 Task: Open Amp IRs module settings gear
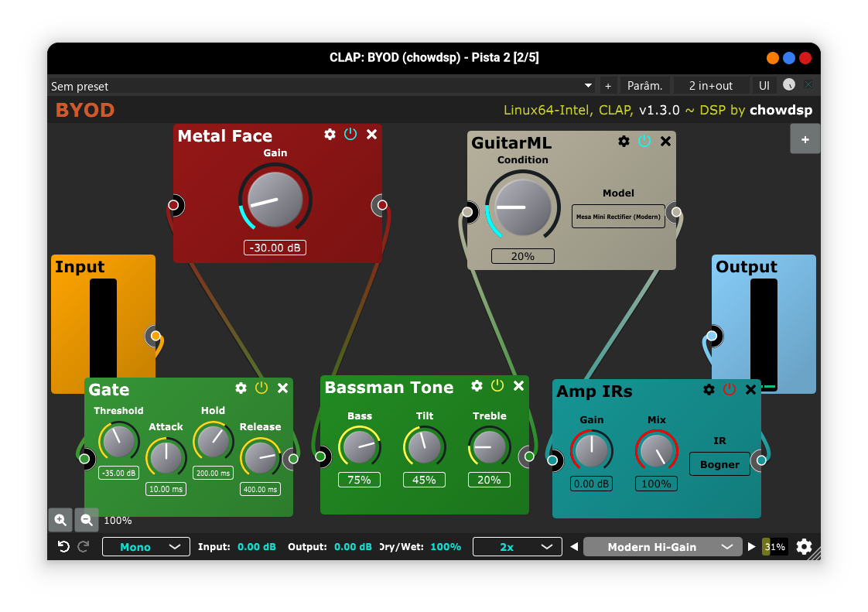click(709, 389)
